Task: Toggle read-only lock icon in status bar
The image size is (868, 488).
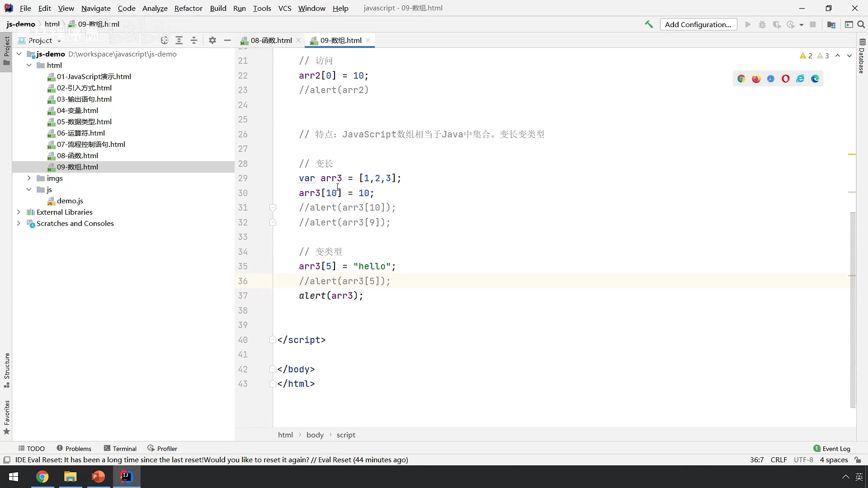Action: coord(858,460)
